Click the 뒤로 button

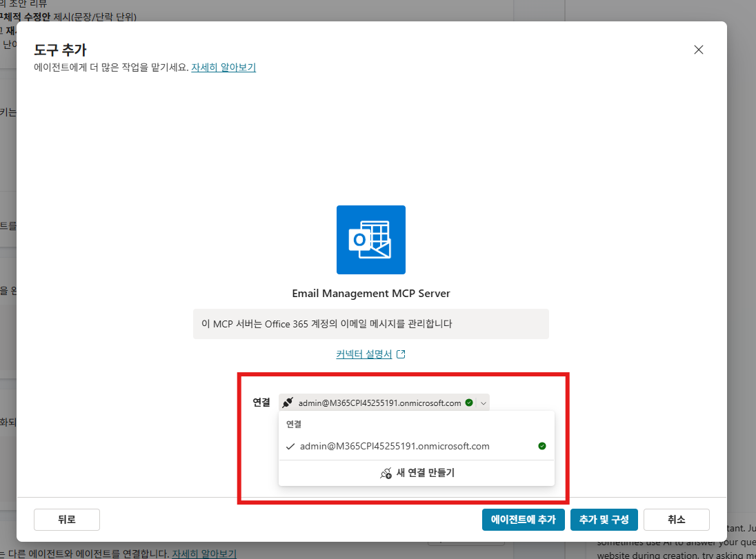[x=66, y=520]
